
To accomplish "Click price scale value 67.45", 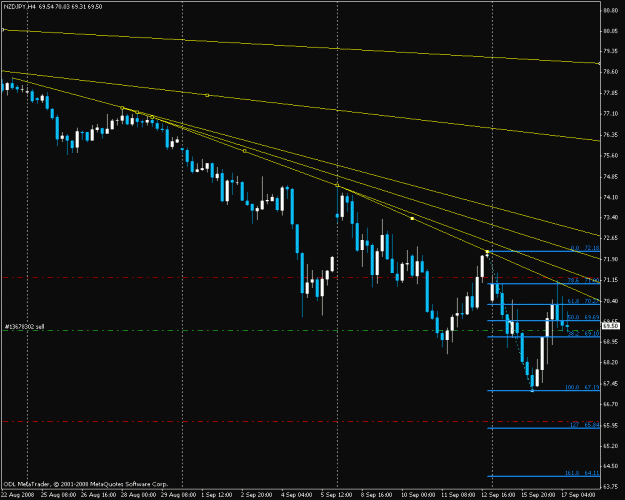I will pos(611,383).
